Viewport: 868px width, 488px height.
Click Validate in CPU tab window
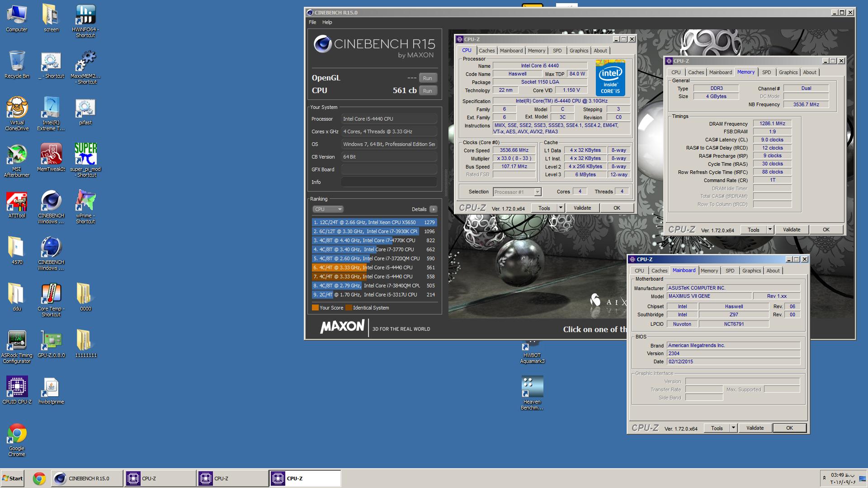pos(582,208)
